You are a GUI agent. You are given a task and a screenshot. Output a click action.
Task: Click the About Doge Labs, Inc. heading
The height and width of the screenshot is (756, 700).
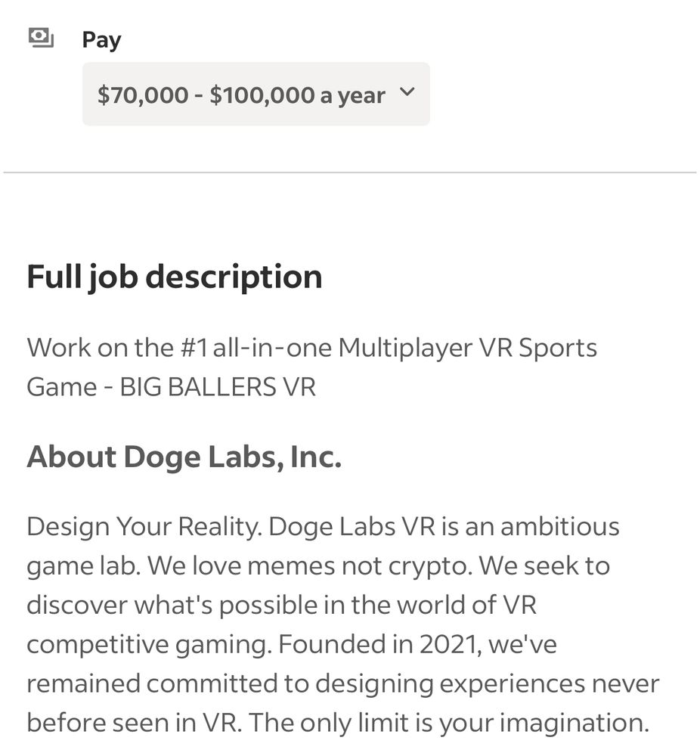184,457
